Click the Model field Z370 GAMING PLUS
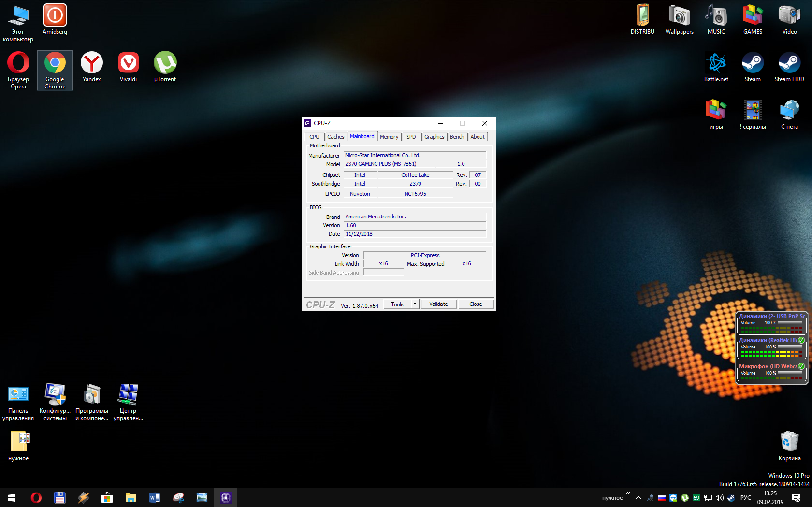Image resolution: width=812 pixels, height=507 pixels. point(389,164)
